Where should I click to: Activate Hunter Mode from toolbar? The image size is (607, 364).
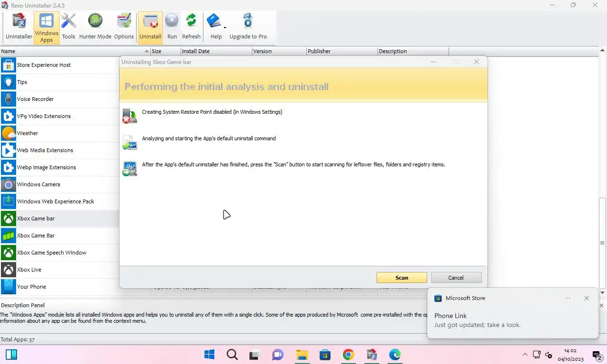(x=95, y=27)
